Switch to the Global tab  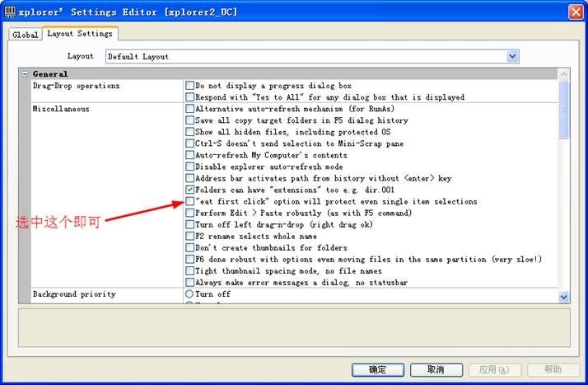(25, 35)
